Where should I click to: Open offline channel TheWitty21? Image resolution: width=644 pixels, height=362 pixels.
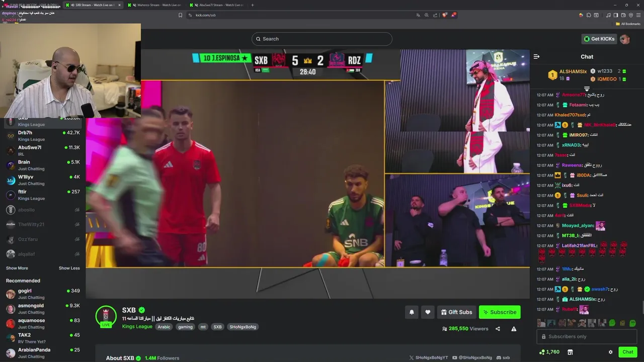[43, 224]
